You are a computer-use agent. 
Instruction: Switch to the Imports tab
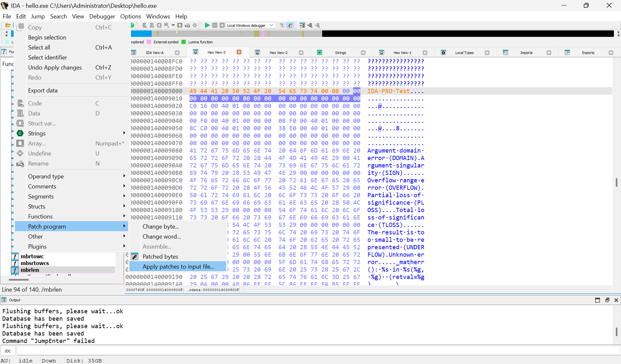pyautogui.click(x=526, y=53)
